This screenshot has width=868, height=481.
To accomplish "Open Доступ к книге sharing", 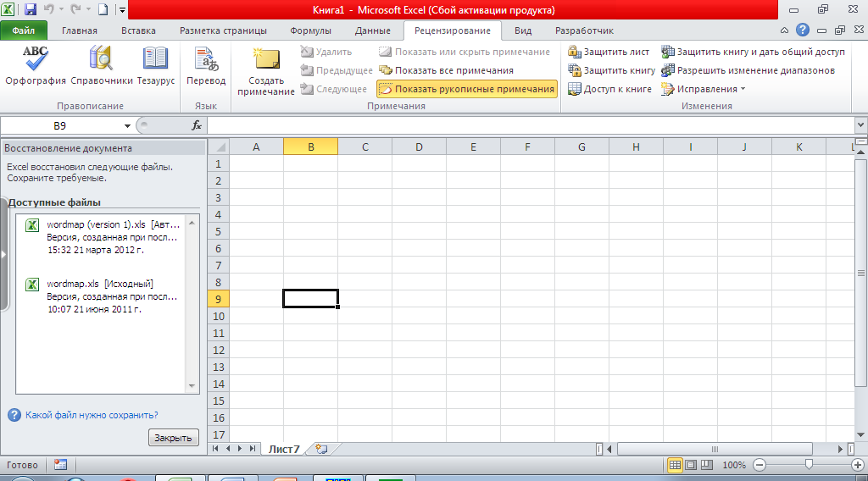I will click(x=610, y=89).
